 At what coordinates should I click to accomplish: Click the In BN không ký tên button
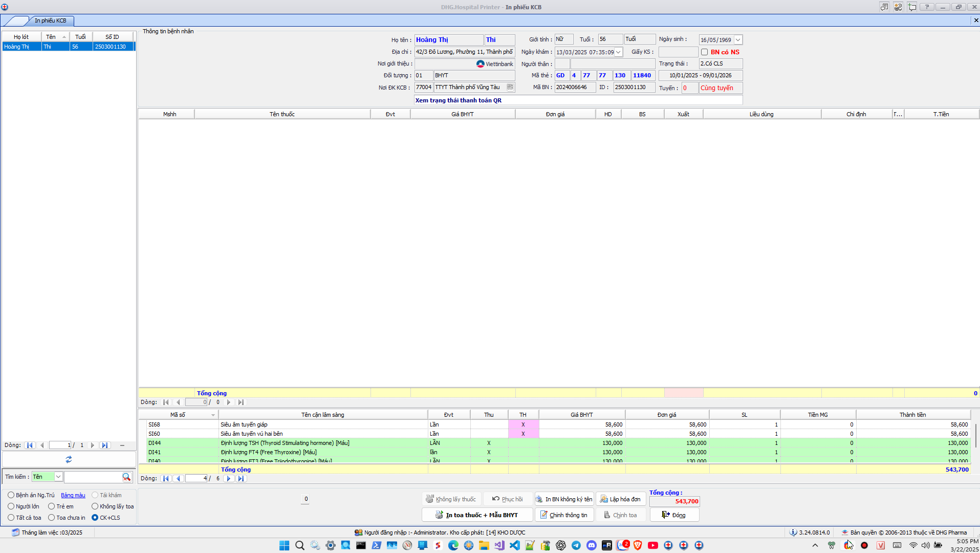[564, 499]
